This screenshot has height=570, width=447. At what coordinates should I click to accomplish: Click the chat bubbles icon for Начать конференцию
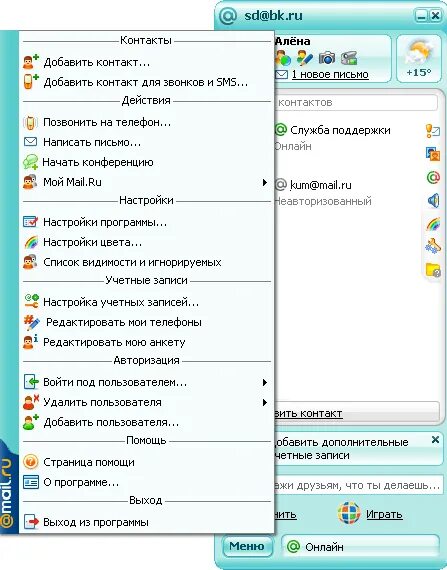point(31,162)
